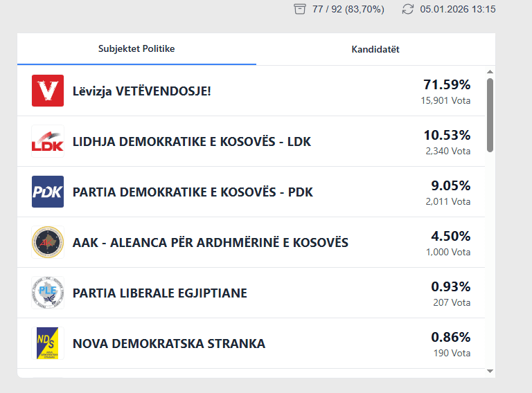
Task: Select PARTIA DEMOKRATIKE E KOSOVËS - PDK row
Action: pos(193,192)
